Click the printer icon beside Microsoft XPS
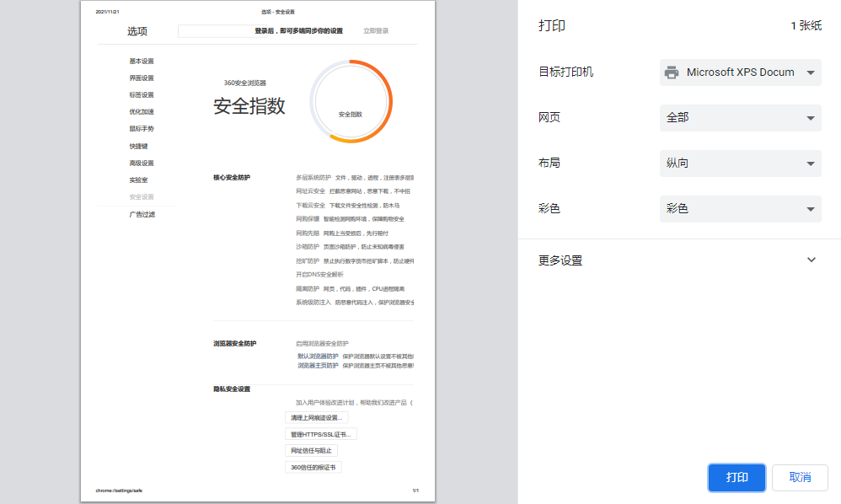841x504 pixels. [672, 72]
